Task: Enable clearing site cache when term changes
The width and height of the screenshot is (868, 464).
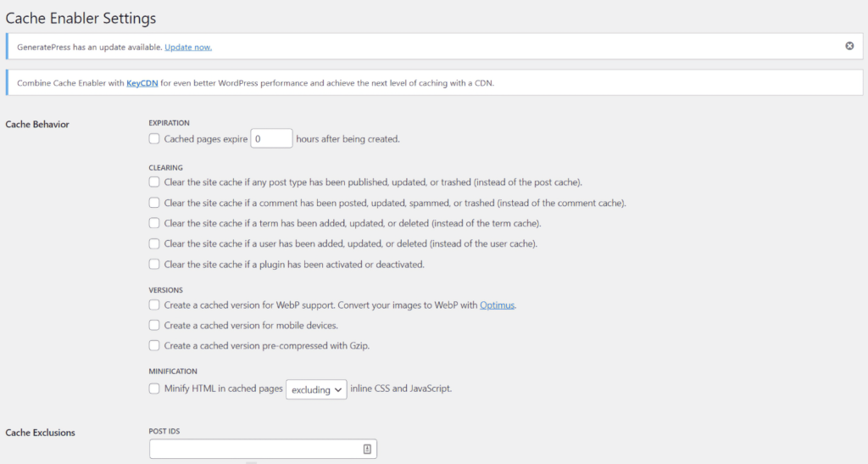Action: coord(154,223)
